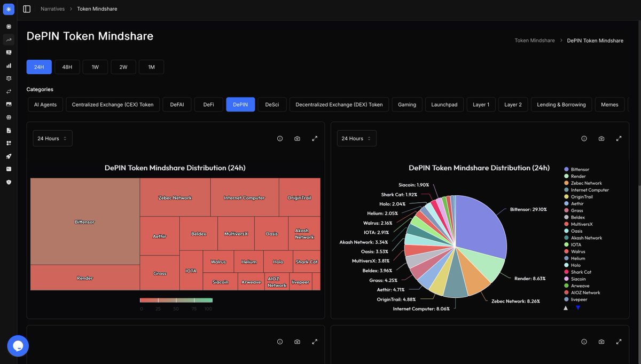This screenshot has height=364, width=641.
Task: Select the Gaming category button
Action: [x=407, y=105]
